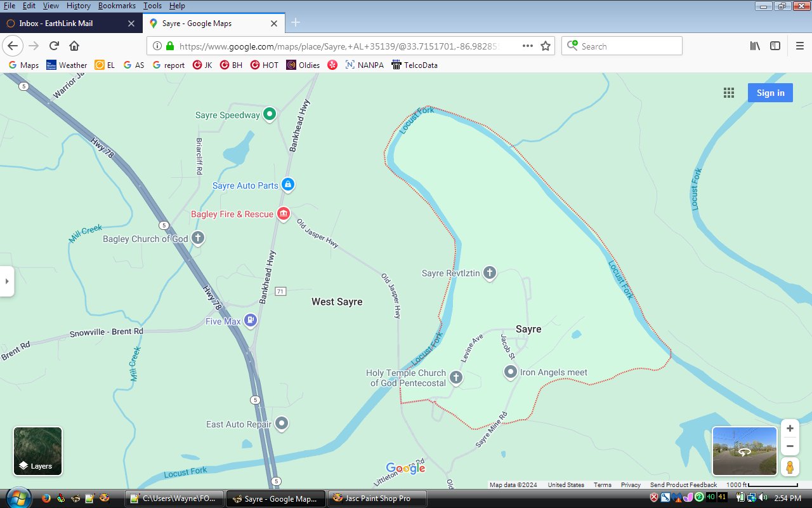Bookmark this page with the star
The image size is (812, 508).
[x=545, y=46]
